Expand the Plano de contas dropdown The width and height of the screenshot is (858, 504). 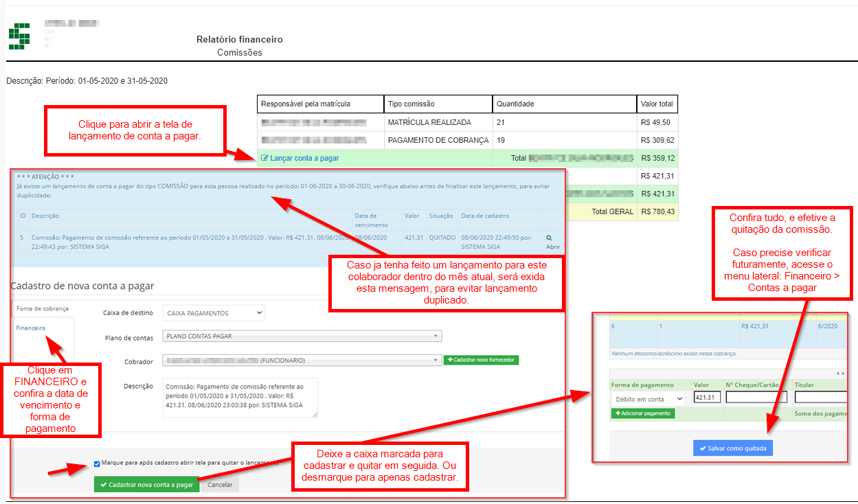pos(302,336)
